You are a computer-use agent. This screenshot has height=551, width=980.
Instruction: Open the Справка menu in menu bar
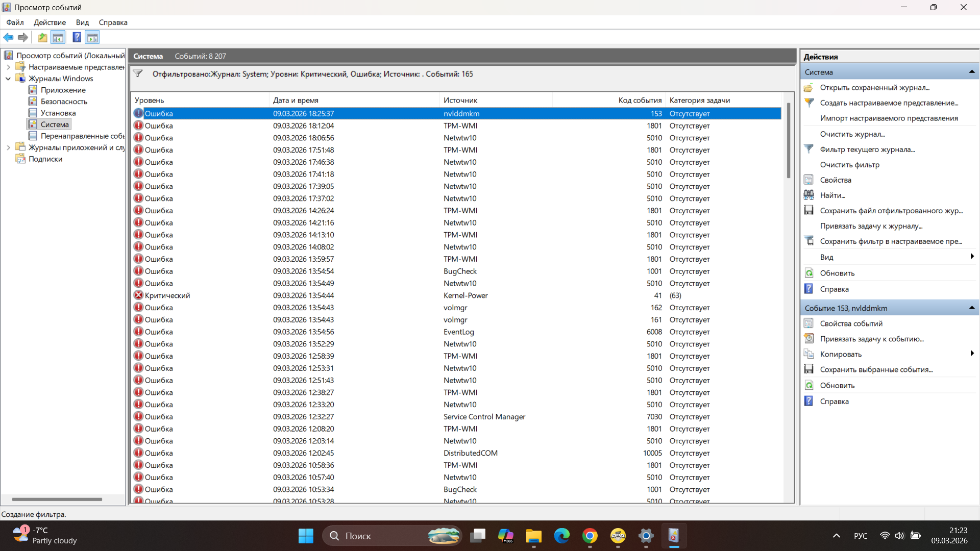point(113,22)
